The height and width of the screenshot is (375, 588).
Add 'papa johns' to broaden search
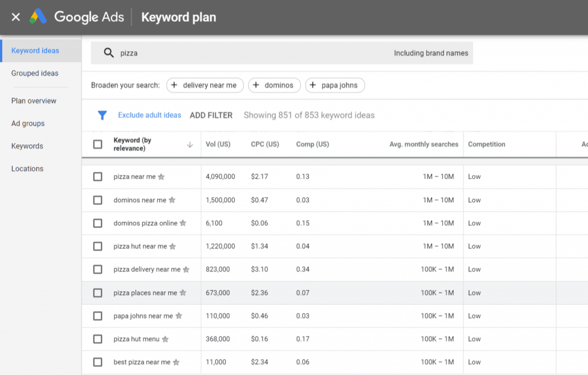pyautogui.click(x=335, y=85)
